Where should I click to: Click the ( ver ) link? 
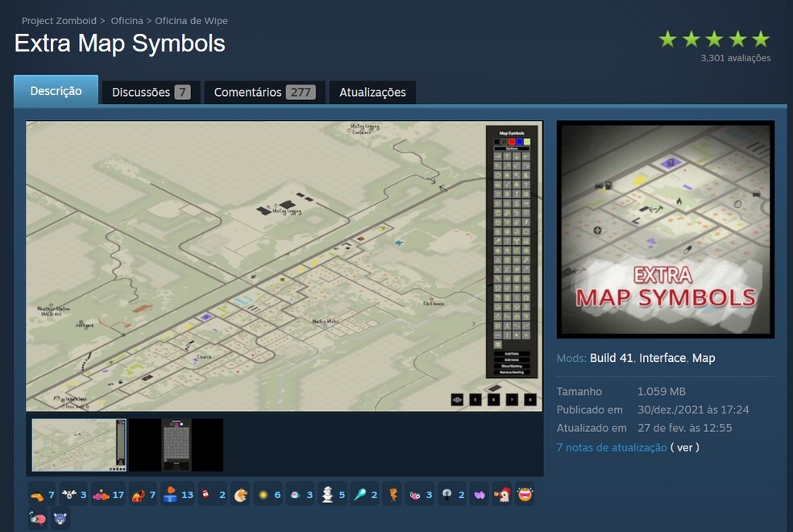point(685,447)
